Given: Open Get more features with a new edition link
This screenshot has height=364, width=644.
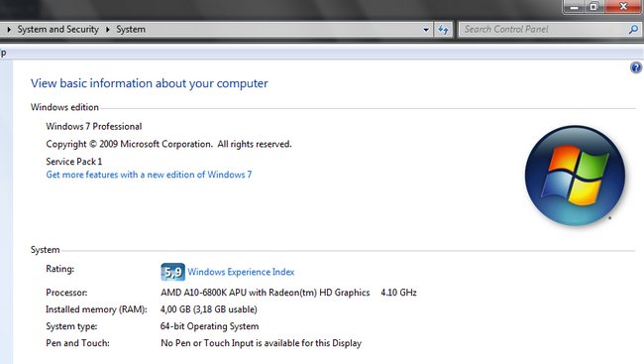Looking at the screenshot, I should (149, 175).
